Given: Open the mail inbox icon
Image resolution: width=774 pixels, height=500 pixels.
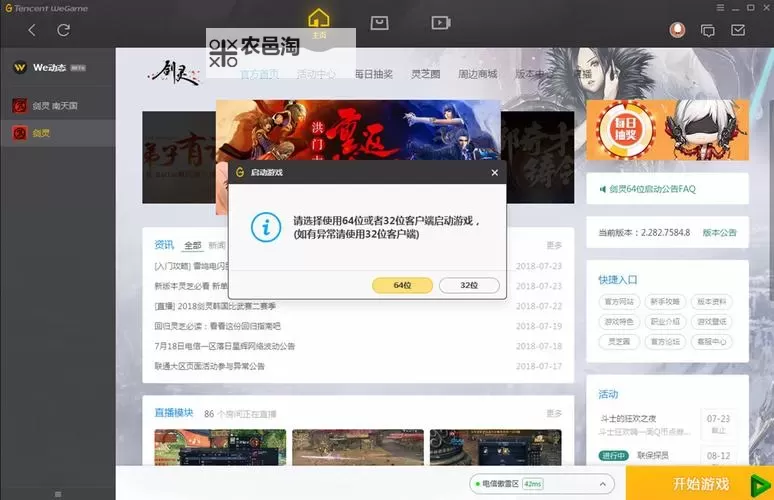Looking at the screenshot, I should 737,30.
